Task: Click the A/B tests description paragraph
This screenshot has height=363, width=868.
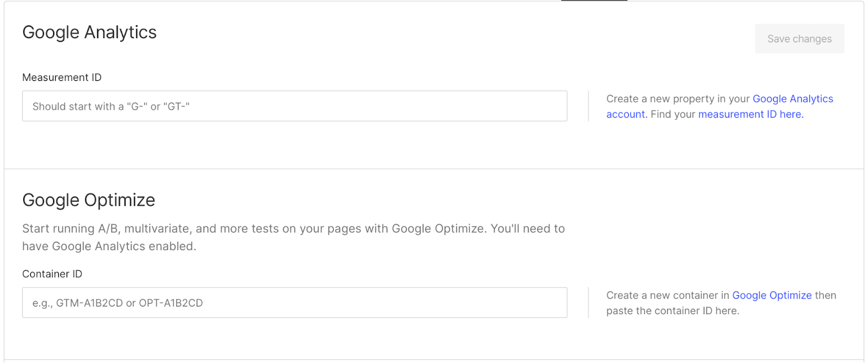Action: pyautogui.click(x=293, y=237)
